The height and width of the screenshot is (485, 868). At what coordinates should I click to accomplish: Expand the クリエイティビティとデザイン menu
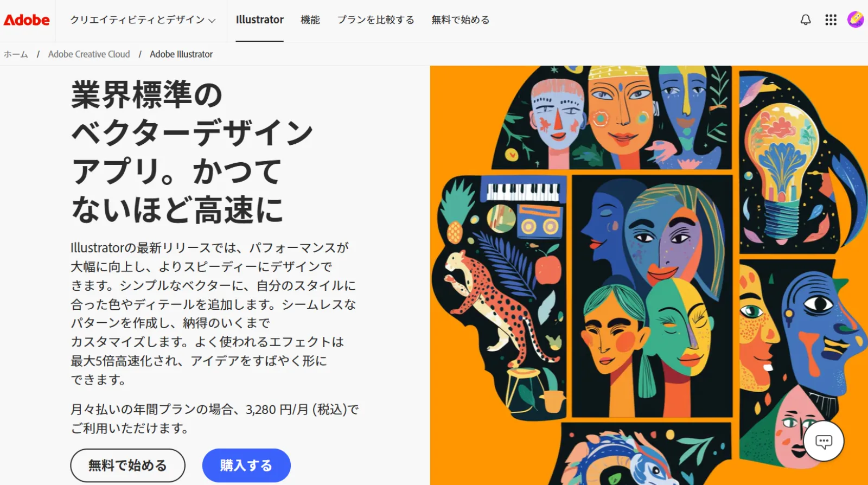click(143, 20)
